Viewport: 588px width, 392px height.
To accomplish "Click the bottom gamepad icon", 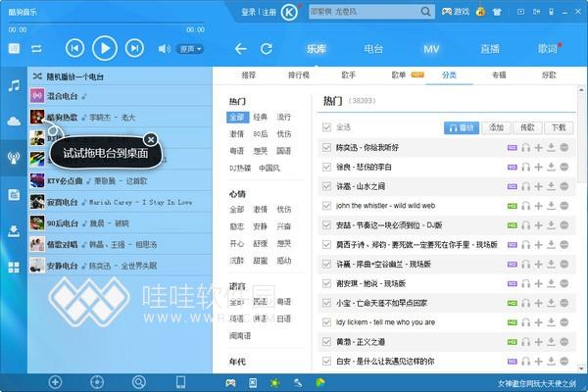I will pos(230,382).
